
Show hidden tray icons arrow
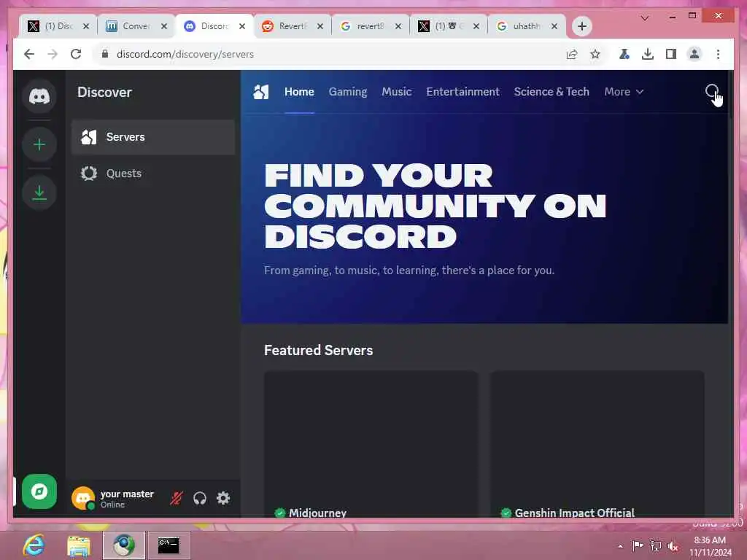[x=620, y=546]
